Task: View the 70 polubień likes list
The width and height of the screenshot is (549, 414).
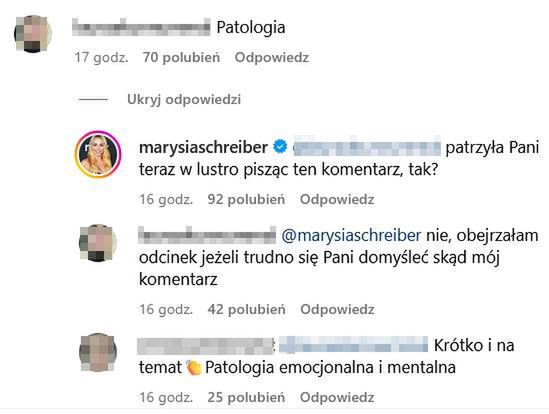Action: point(181,57)
